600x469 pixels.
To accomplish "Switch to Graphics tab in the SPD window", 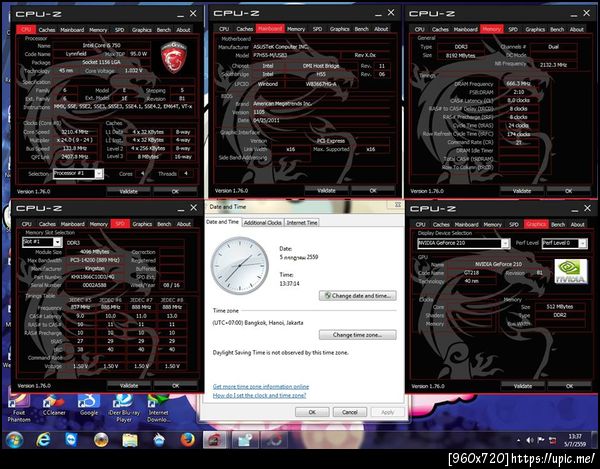I will click(142, 224).
